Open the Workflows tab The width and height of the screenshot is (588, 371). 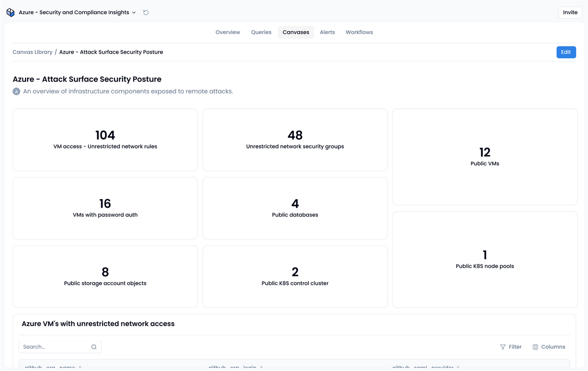point(359,32)
